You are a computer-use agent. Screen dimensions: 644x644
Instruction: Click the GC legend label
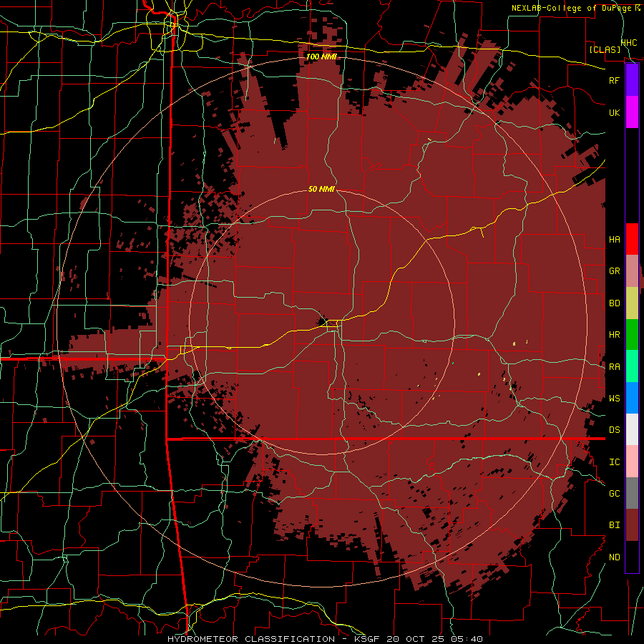[614, 494]
